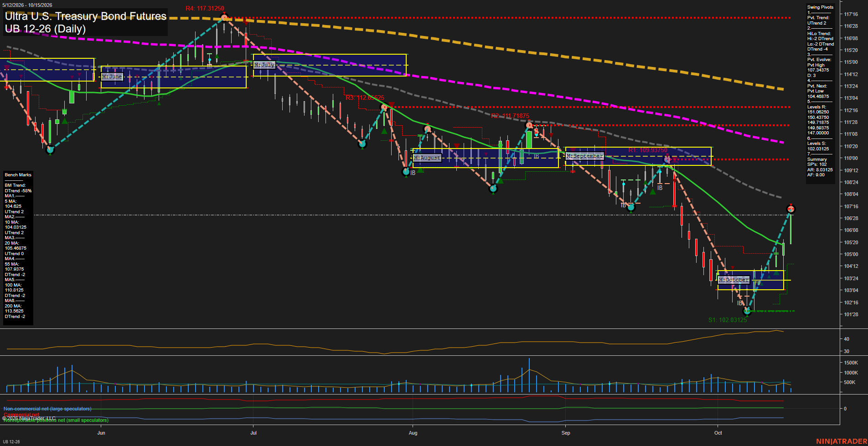Click the R1: 109.93750 resistance label
The image size is (868, 446).
coord(648,150)
